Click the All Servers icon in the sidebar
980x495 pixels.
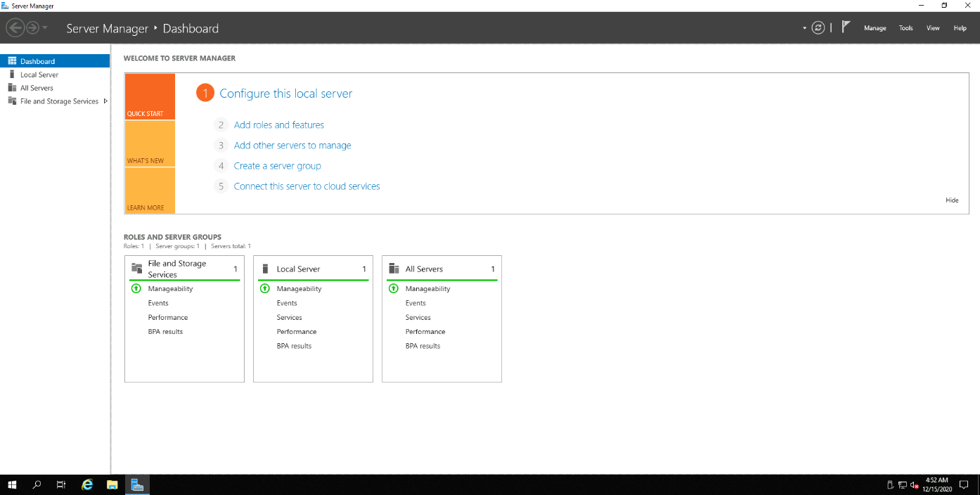pyautogui.click(x=12, y=87)
